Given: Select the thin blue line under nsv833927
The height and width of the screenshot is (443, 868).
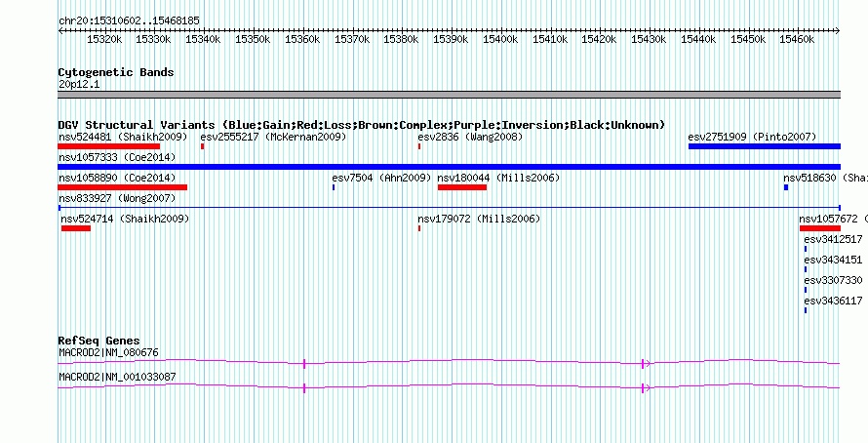Looking at the screenshot, I should click(450, 208).
